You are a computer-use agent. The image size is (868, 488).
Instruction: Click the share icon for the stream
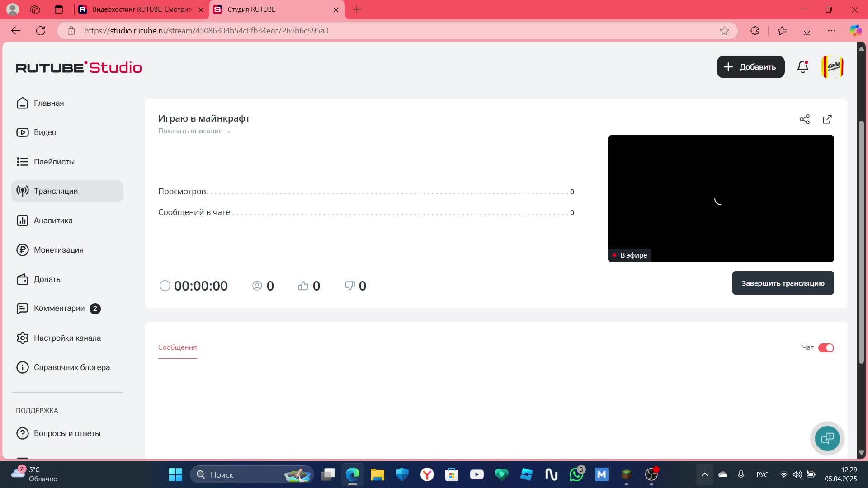pos(804,119)
